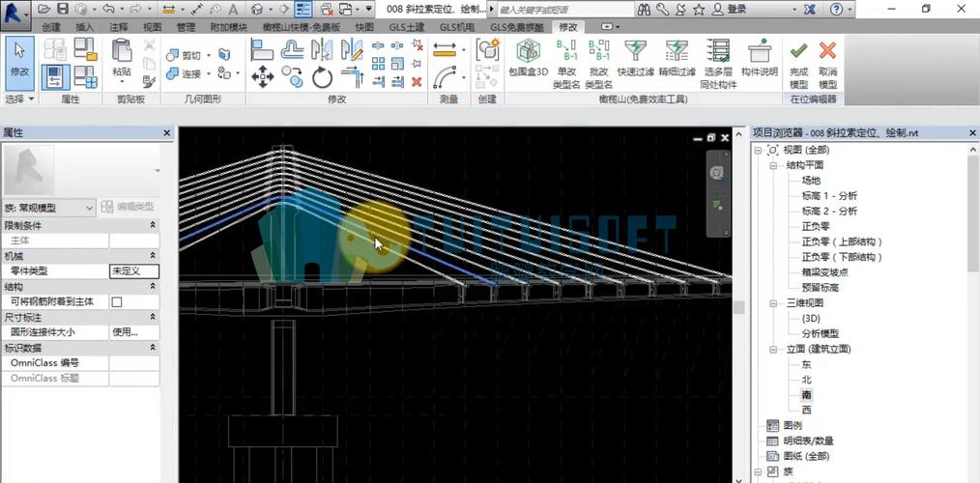Select the Modify arrow tool
Viewport: 980px width, 483px height.
tap(19, 64)
